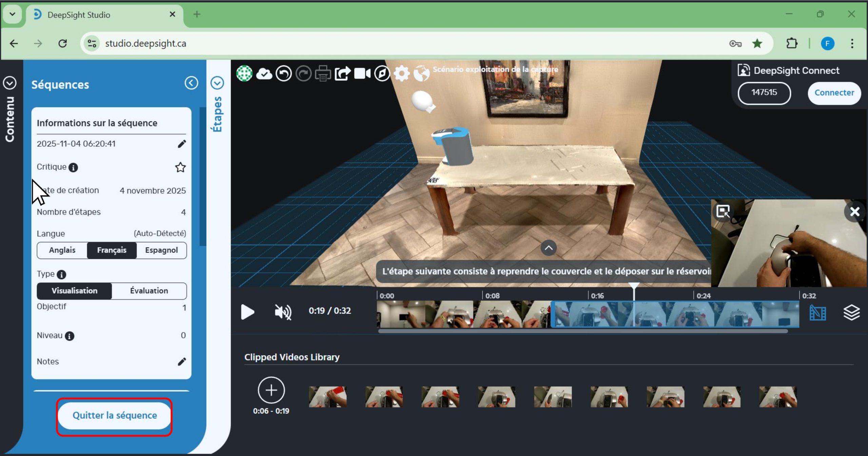Click the share export icon
The height and width of the screenshot is (456, 868).
(342, 74)
